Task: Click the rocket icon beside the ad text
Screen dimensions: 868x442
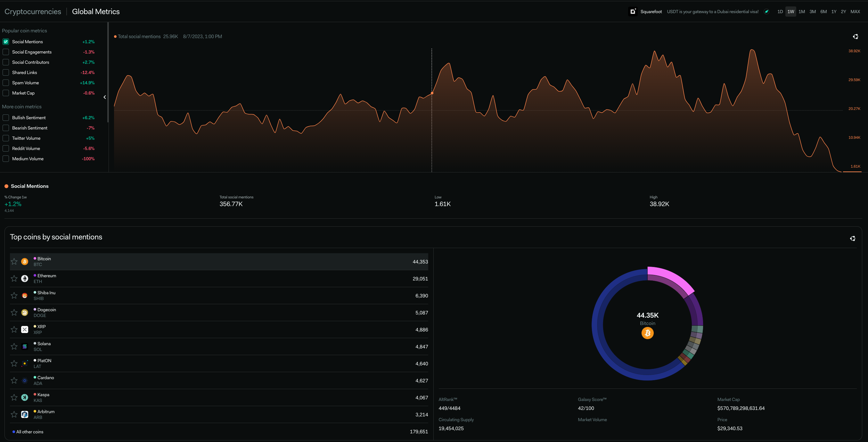Action: (766, 12)
